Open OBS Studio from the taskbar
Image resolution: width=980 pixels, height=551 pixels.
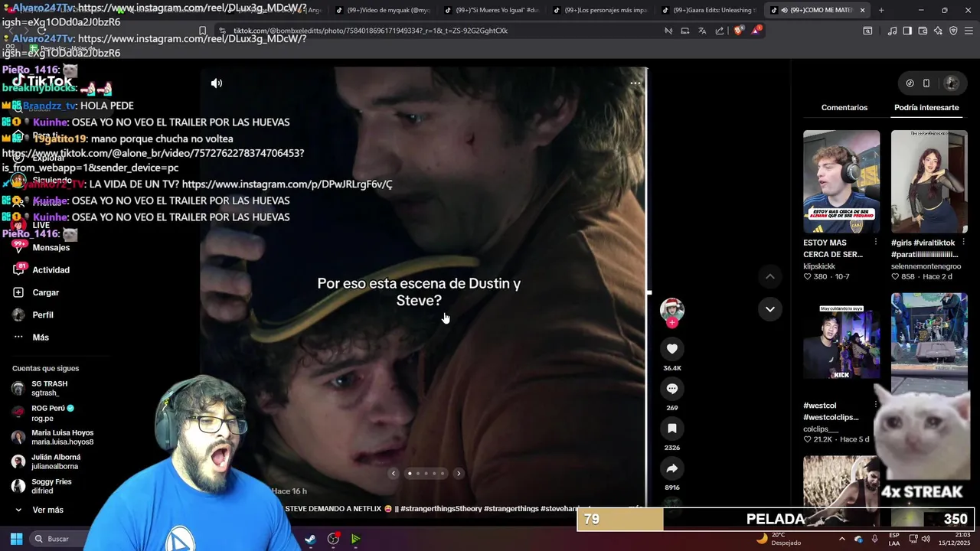click(x=333, y=539)
